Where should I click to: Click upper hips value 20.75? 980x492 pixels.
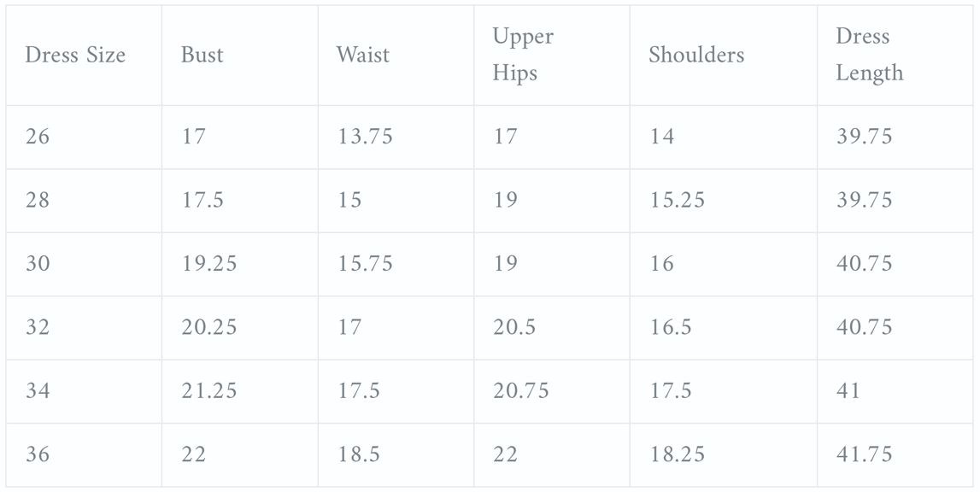click(521, 391)
